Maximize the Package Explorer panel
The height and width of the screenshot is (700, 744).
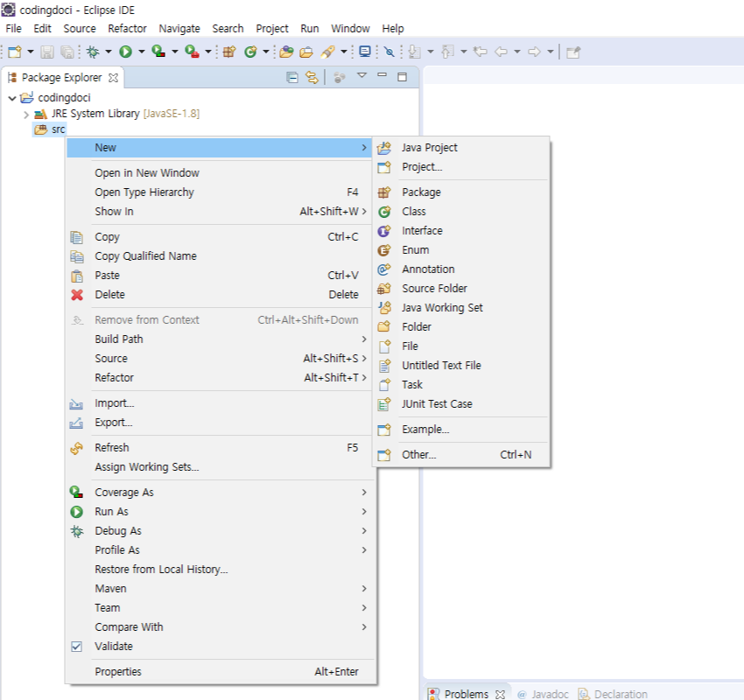402,77
